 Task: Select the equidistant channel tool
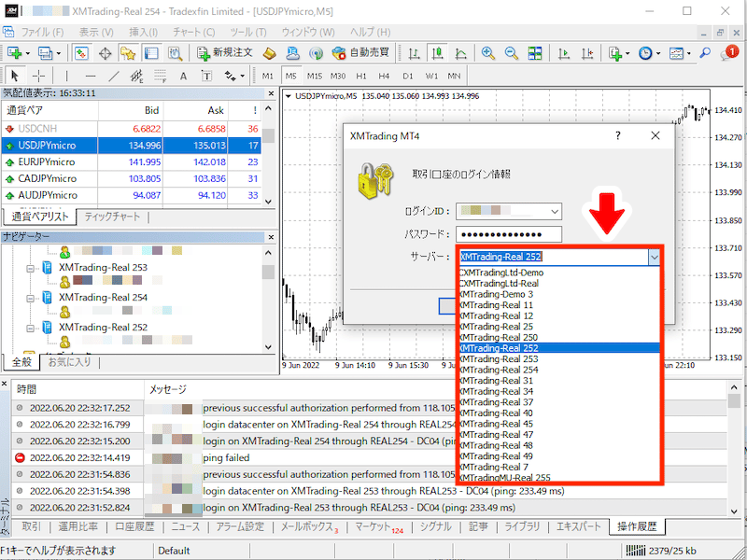pyautogui.click(x=136, y=76)
